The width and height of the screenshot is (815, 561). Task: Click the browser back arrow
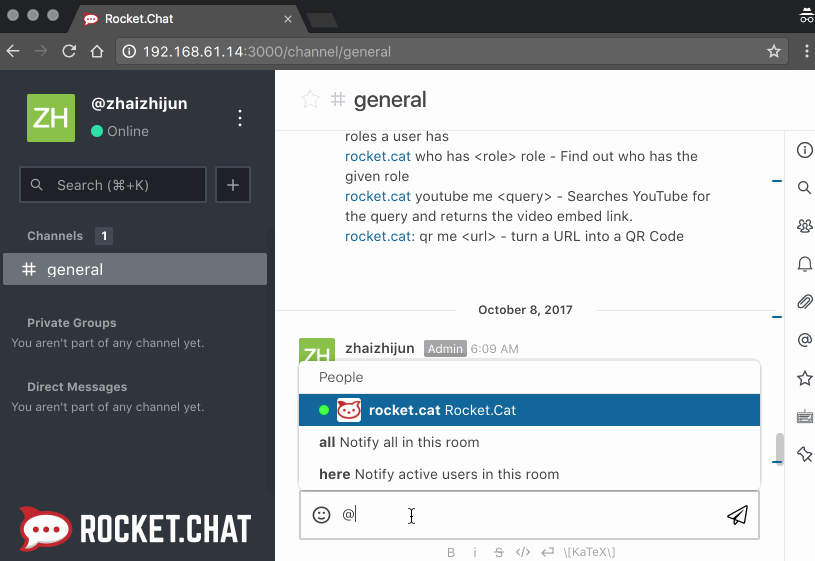click(13, 51)
